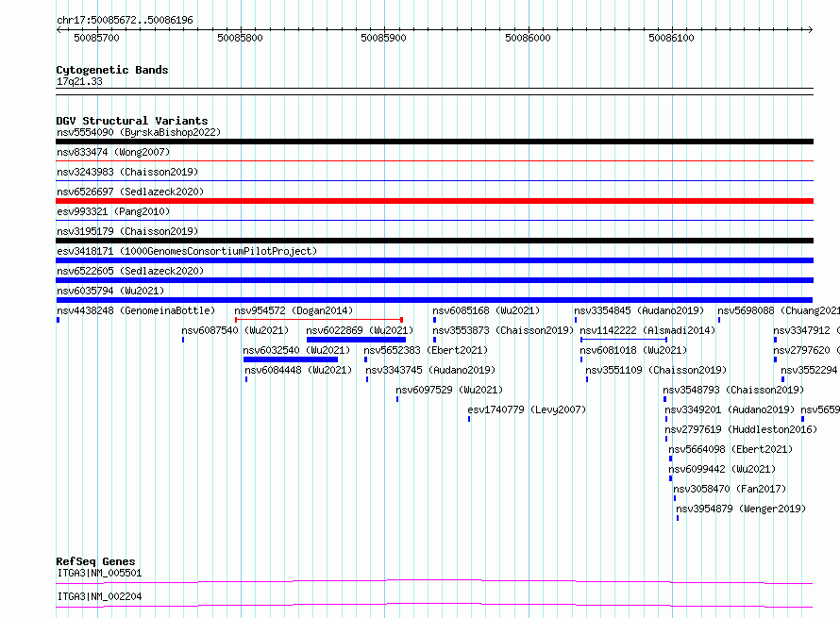The height and width of the screenshot is (618, 840).
Task: Click the thick red nsv6526697 variant bar
Action: (434, 201)
